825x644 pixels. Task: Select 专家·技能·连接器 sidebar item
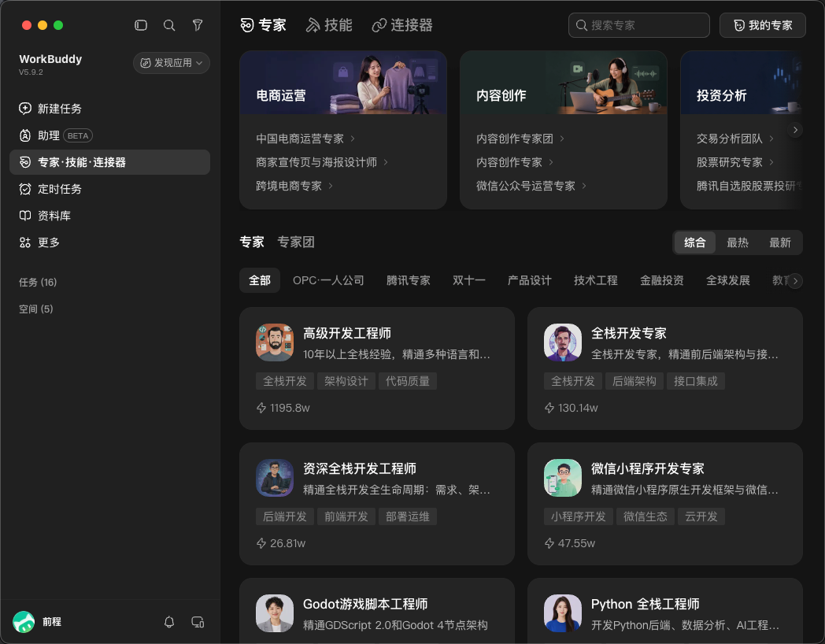tap(109, 162)
